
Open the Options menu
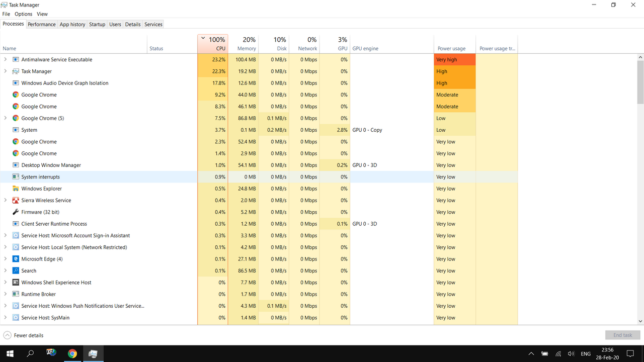[x=23, y=14]
